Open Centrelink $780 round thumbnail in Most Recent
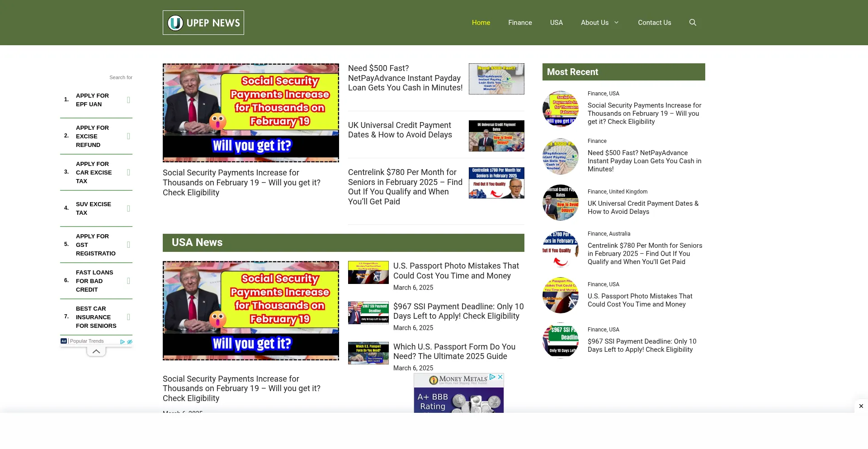This screenshot has height=449, width=868. pos(561,250)
